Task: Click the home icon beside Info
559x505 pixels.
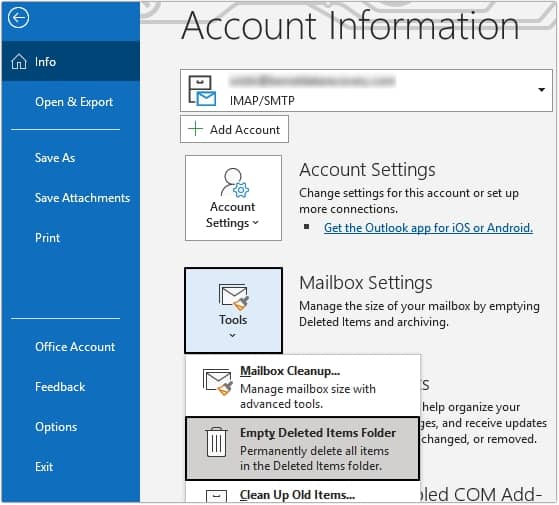Action: click(19, 62)
